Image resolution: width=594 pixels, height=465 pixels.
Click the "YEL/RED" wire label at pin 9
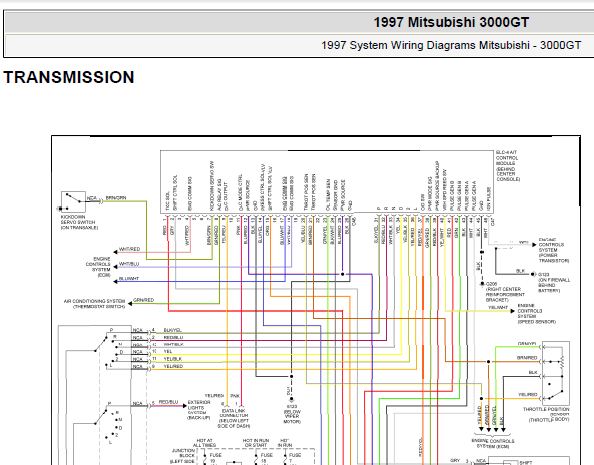click(x=173, y=366)
